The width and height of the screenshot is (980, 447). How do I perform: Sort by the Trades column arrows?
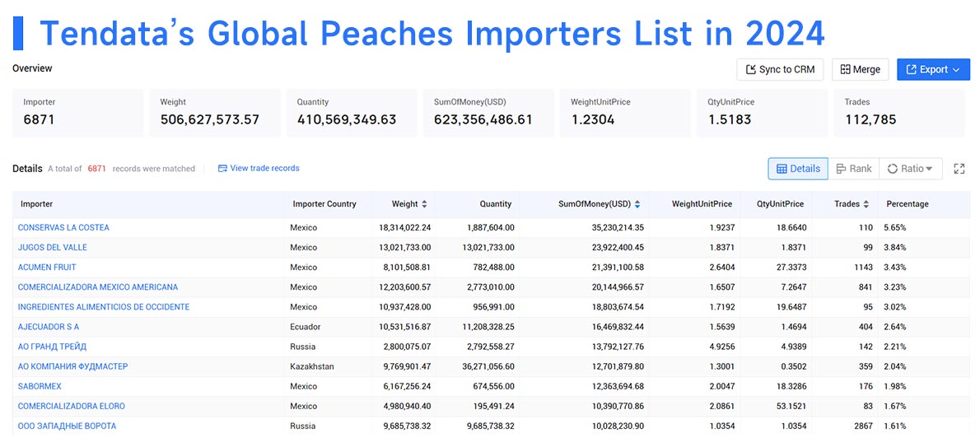866,204
